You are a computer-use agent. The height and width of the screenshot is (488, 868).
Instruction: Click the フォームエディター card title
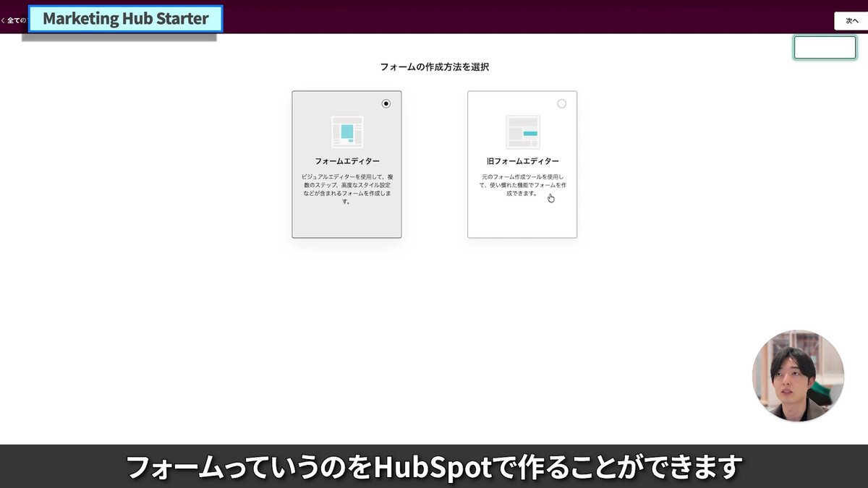[x=346, y=161]
